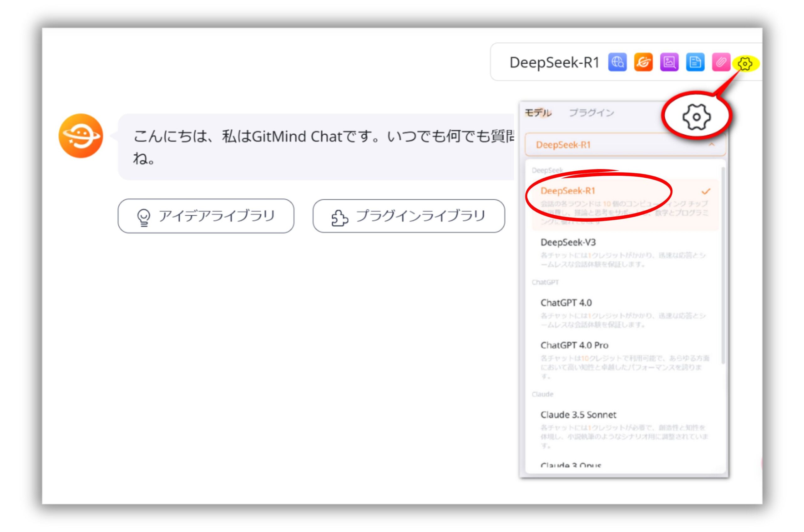Select ChatGPT 4.0 model option
The height and width of the screenshot is (532, 804).
click(625, 313)
